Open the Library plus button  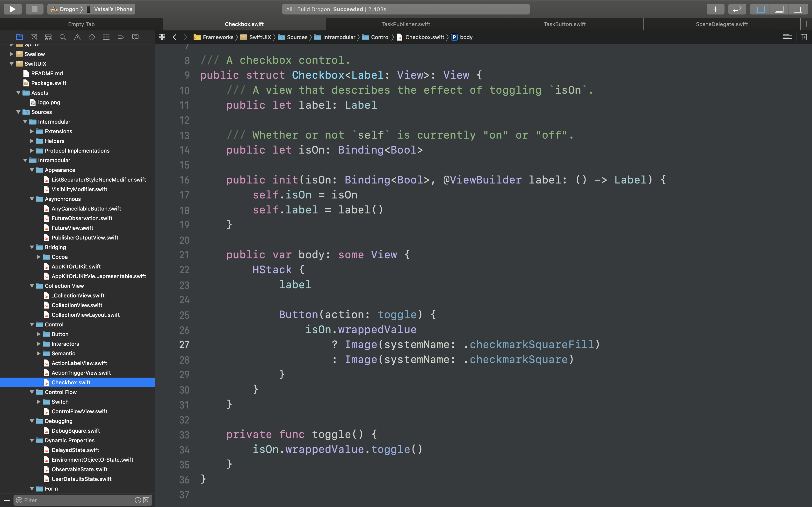pyautogui.click(x=715, y=9)
